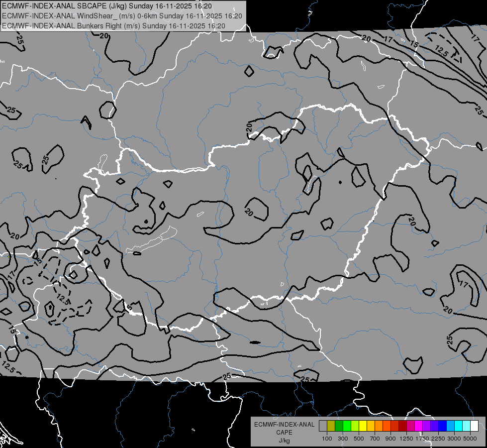Click the Bunkers Right (m/s) header line
This screenshot has width=487, height=448.
pyautogui.click(x=114, y=26)
